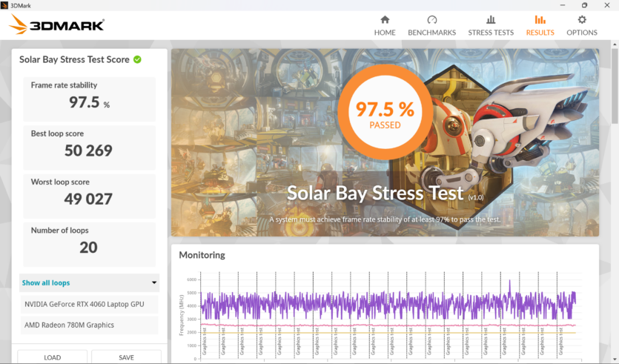Open the HOME tab label
This screenshot has height=364, width=619.
pyautogui.click(x=385, y=33)
